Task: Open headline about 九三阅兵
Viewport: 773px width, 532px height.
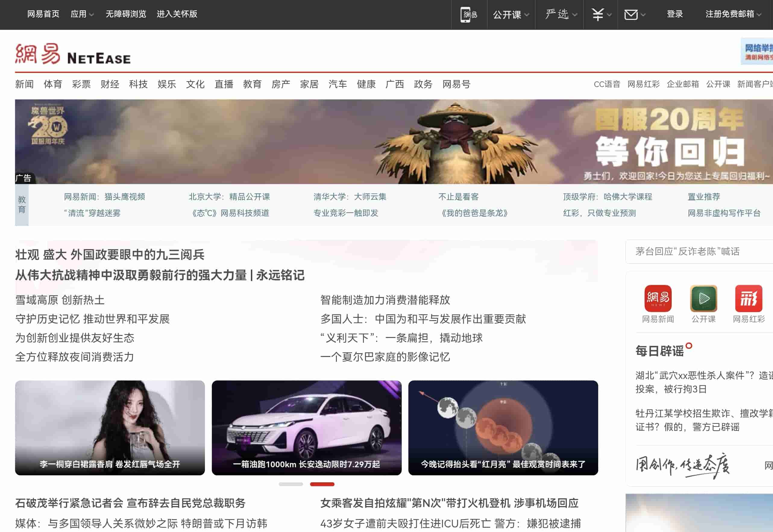Action: click(x=110, y=255)
